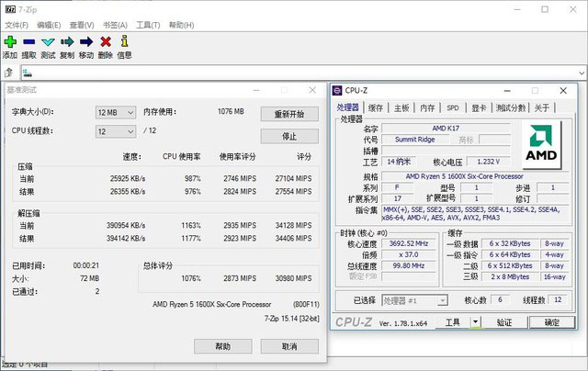Click the yellow Info (信息) icon
588x371 pixels.
tap(125, 40)
